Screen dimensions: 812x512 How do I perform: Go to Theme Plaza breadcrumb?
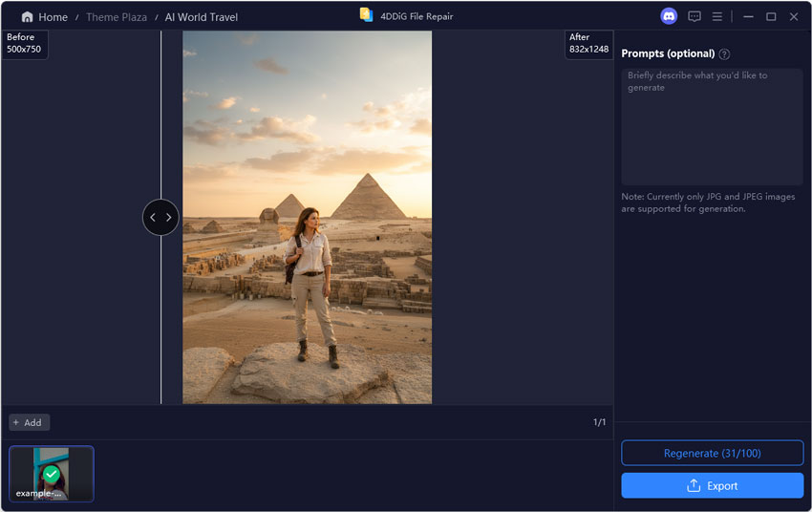click(117, 17)
